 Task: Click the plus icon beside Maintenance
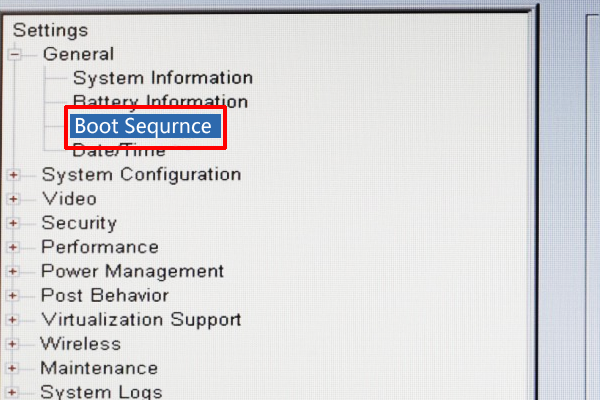pos(14,368)
